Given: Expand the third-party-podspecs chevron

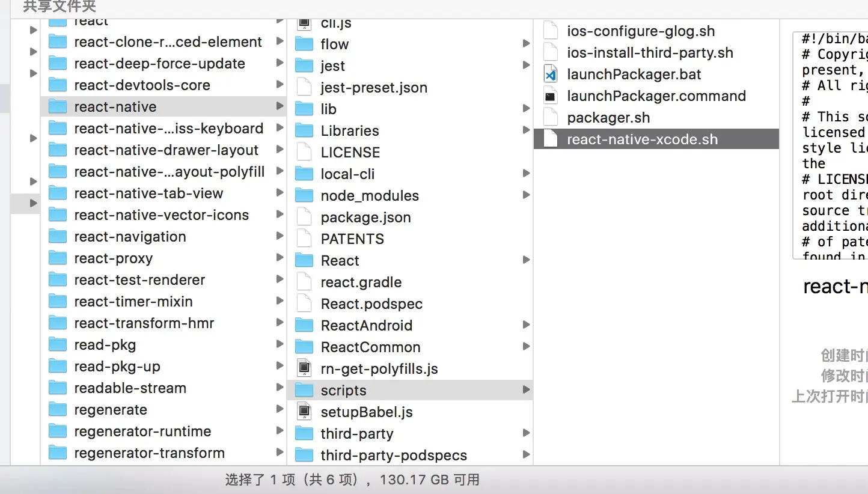Looking at the screenshot, I should point(526,455).
